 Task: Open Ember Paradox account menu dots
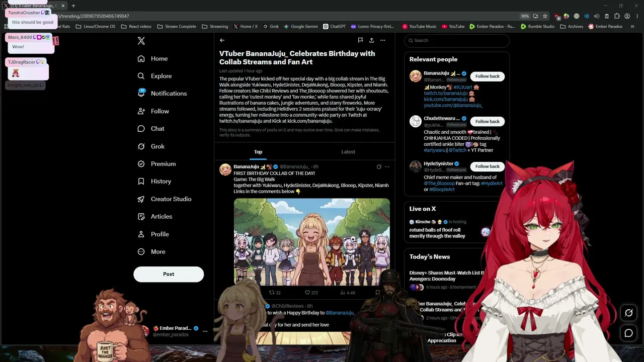click(x=205, y=331)
